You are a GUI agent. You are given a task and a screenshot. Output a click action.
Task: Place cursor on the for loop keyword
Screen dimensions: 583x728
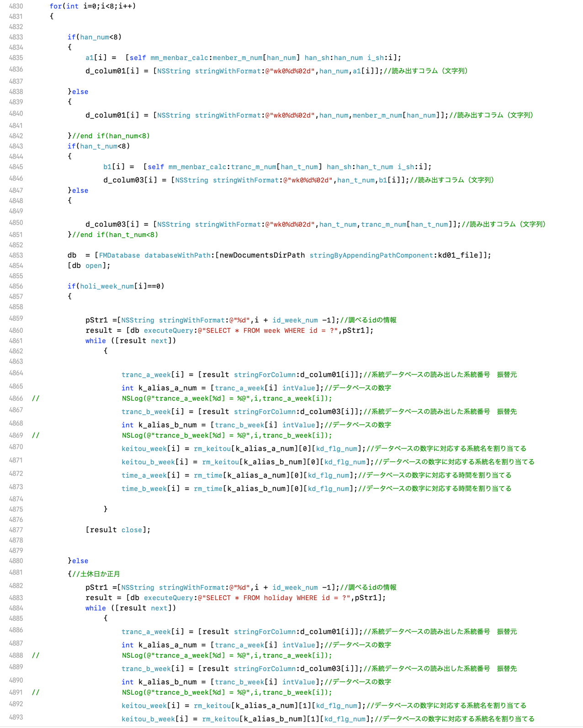point(55,6)
